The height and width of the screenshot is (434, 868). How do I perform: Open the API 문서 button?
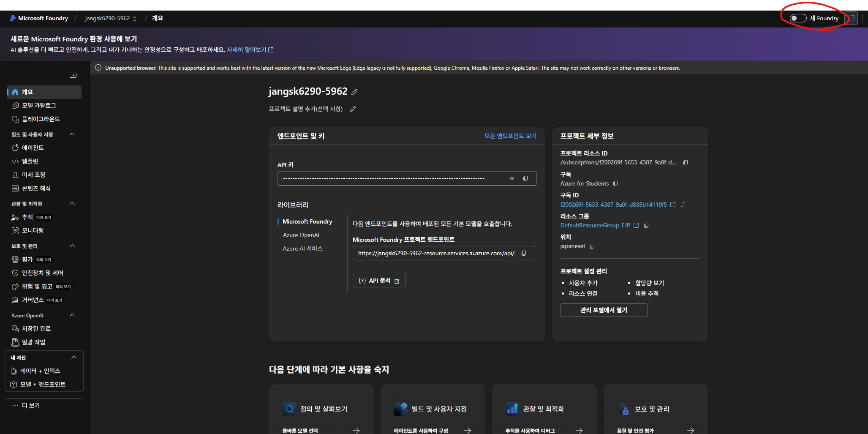pos(379,281)
